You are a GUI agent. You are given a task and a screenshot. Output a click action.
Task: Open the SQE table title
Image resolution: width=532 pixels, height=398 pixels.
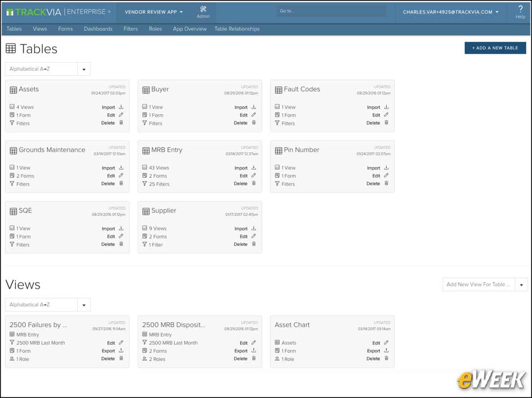coord(25,211)
